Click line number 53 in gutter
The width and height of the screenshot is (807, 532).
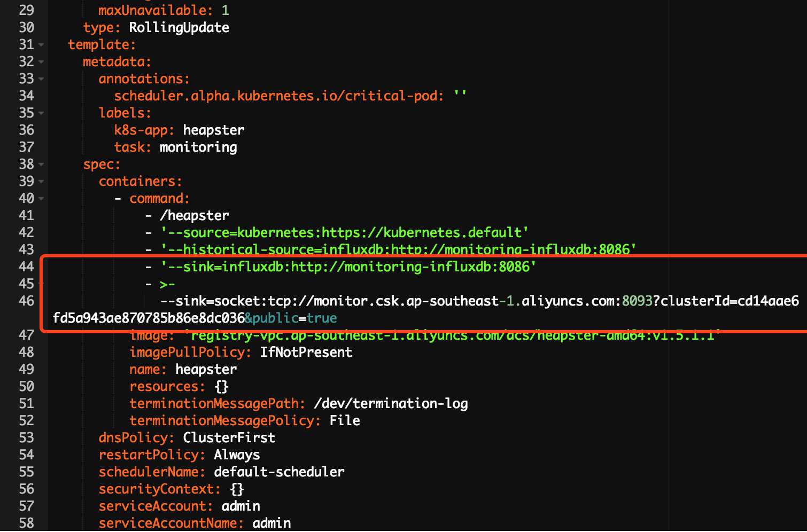(26, 437)
